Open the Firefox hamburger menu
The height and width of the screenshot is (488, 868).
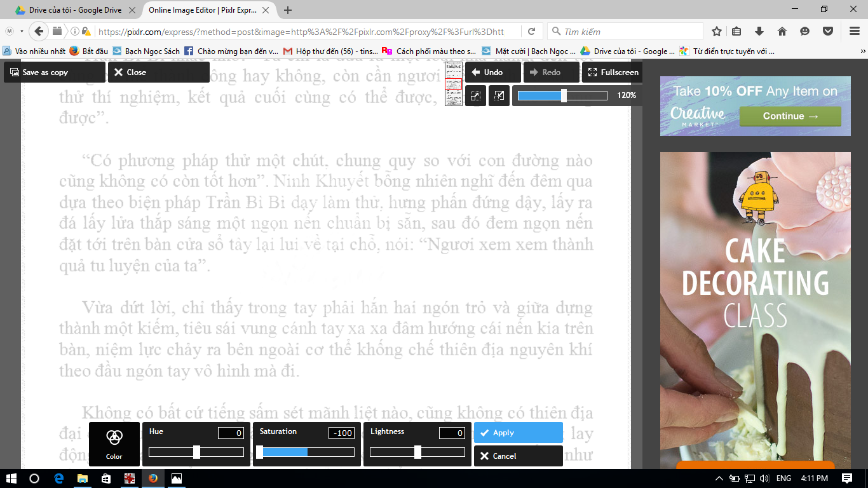coord(855,31)
